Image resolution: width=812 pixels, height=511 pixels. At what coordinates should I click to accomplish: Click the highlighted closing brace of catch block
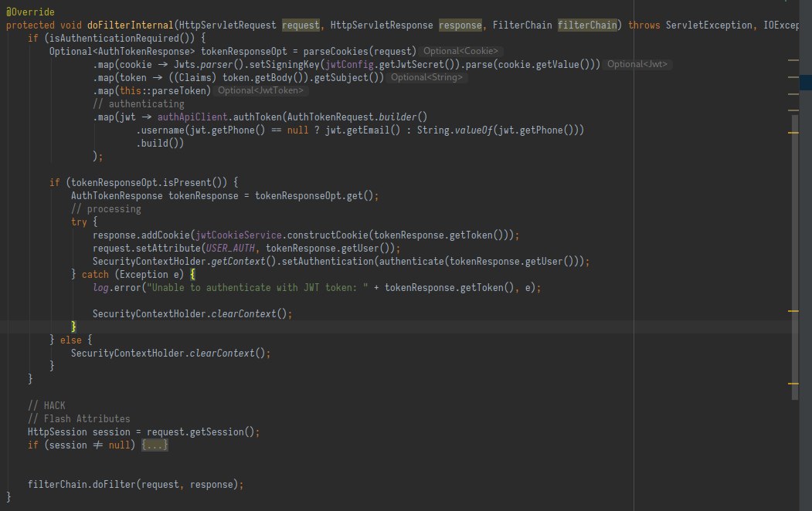(73, 327)
